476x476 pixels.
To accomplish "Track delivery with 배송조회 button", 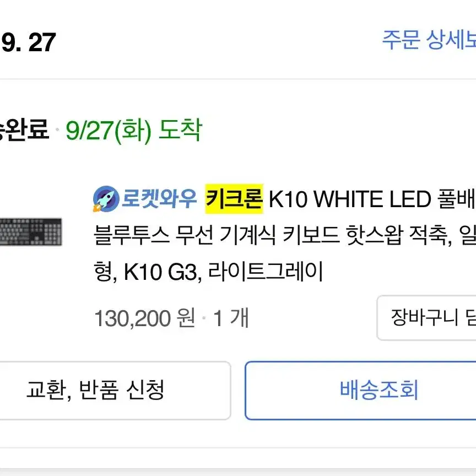I will (361, 391).
